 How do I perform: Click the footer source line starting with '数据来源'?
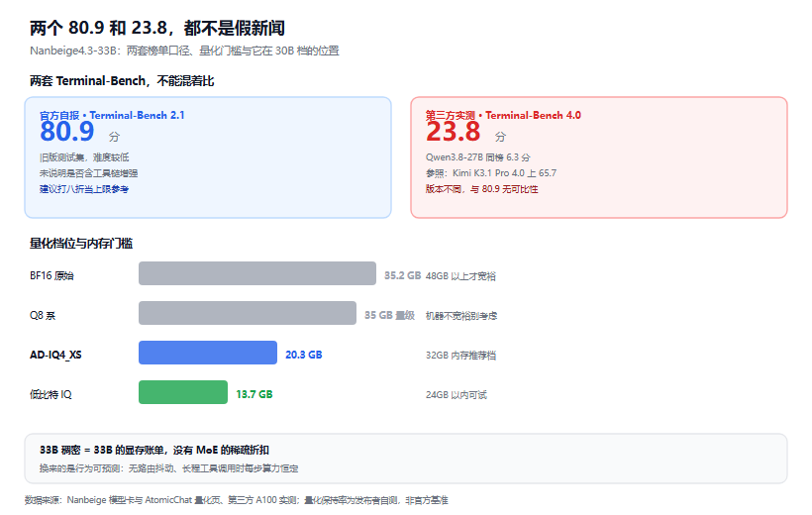pyautogui.click(x=236, y=500)
